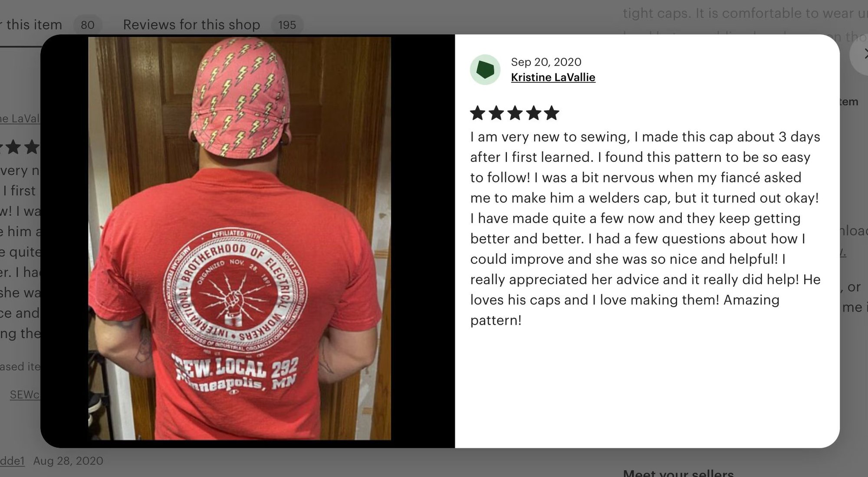The image size is (868, 477).
Task: Click the third star in the rating
Action: point(515,113)
